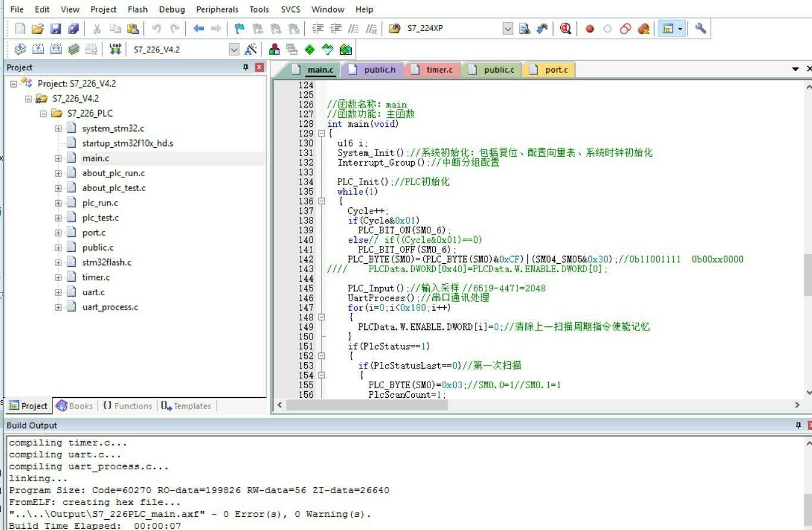
Task: Open Options for Target using the wand icon
Action: click(251, 49)
